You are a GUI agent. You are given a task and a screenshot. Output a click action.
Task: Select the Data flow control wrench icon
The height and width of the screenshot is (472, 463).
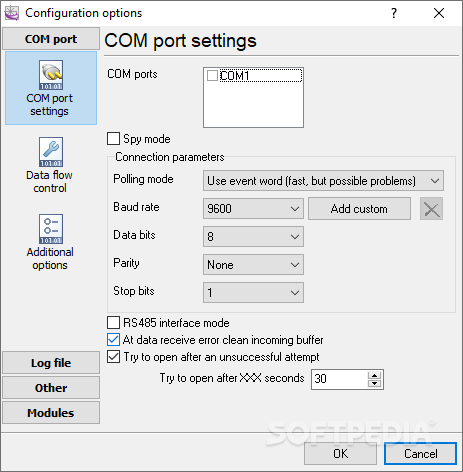(x=51, y=152)
